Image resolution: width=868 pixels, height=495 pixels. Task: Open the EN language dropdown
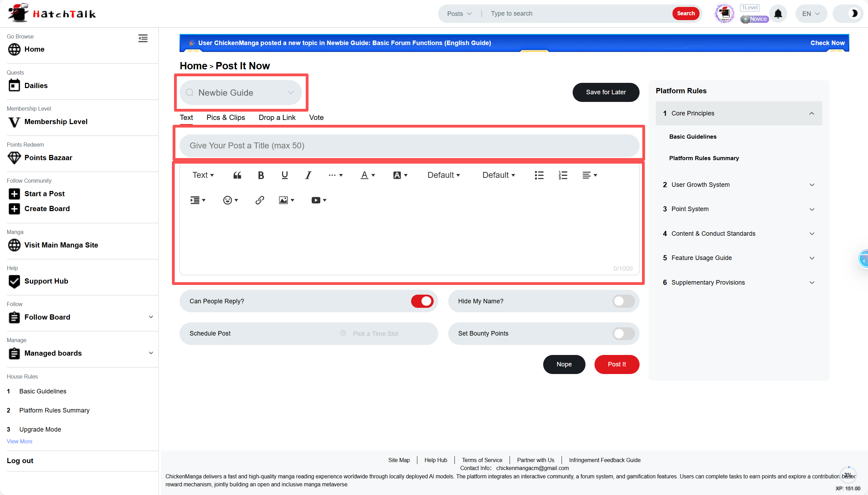point(811,14)
